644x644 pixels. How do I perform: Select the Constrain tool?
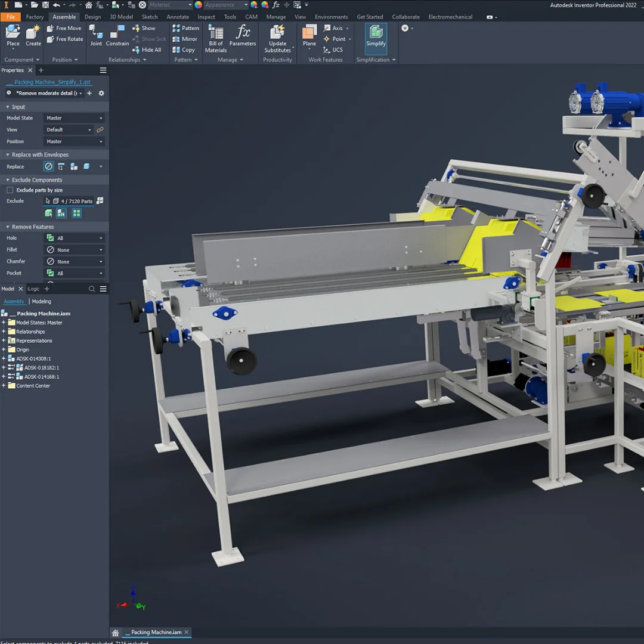[117, 36]
